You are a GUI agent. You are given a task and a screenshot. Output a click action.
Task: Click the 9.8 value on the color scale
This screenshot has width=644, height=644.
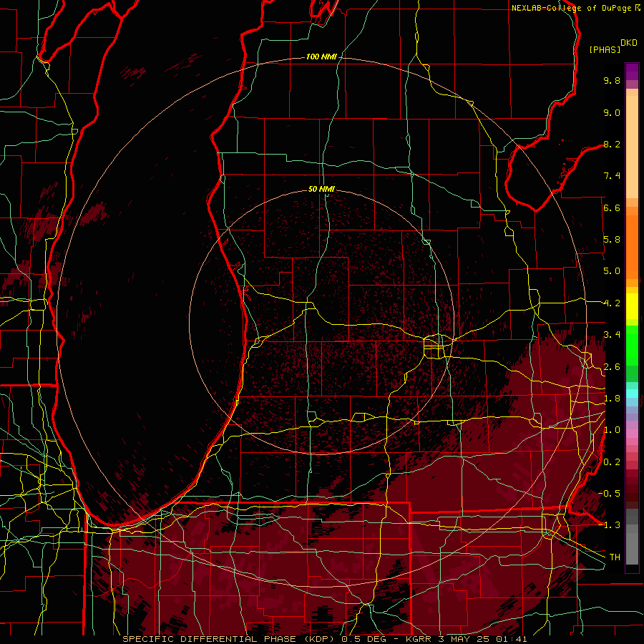pos(612,81)
